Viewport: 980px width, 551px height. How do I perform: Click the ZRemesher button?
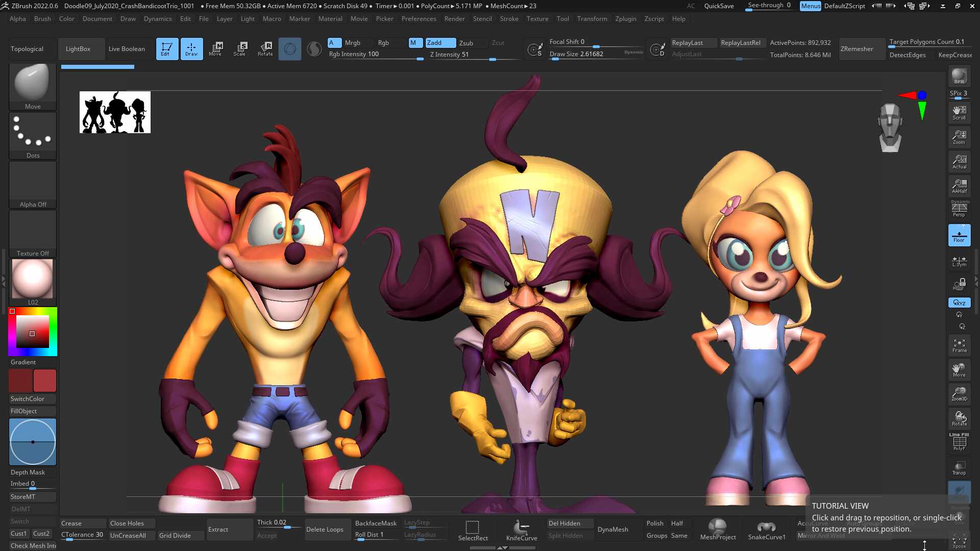tap(857, 49)
